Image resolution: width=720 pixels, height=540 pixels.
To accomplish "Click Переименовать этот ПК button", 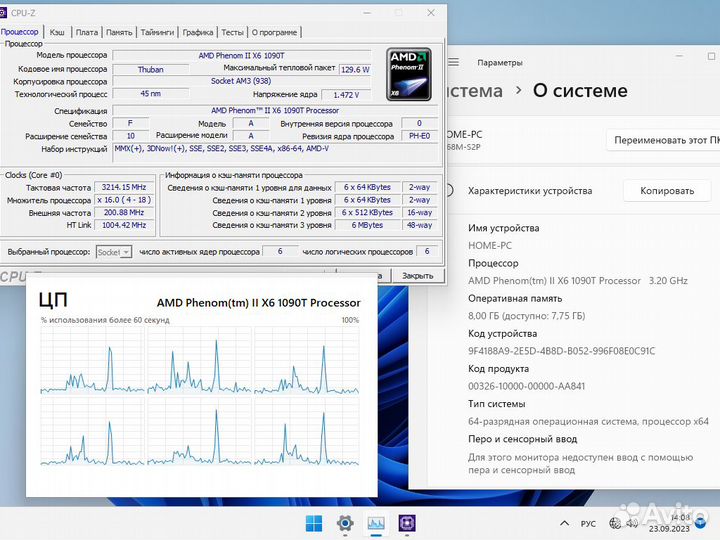I will pos(665,140).
